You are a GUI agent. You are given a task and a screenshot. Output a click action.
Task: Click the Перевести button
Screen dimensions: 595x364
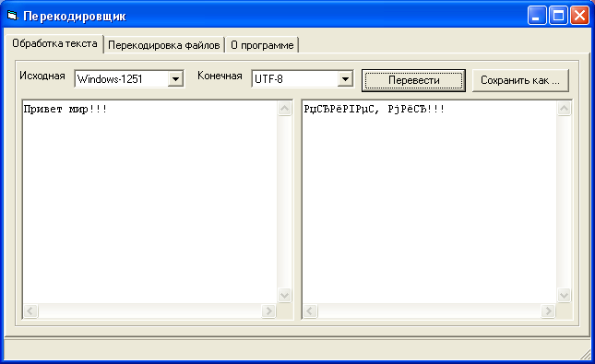(413, 80)
